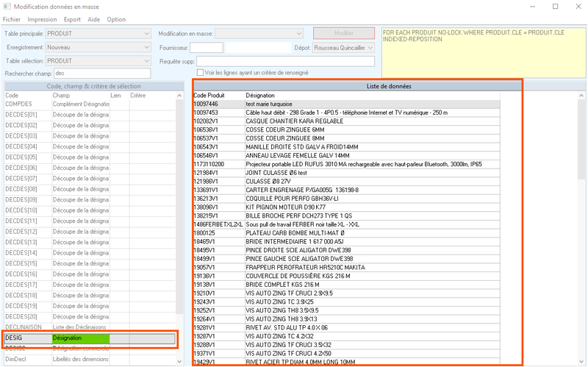588x367 pixels.
Task: Click the Rechercher champ input field
Action: tap(102, 73)
